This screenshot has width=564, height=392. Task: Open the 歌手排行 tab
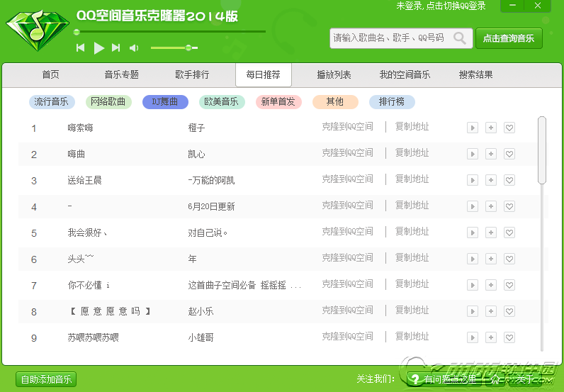(192, 74)
